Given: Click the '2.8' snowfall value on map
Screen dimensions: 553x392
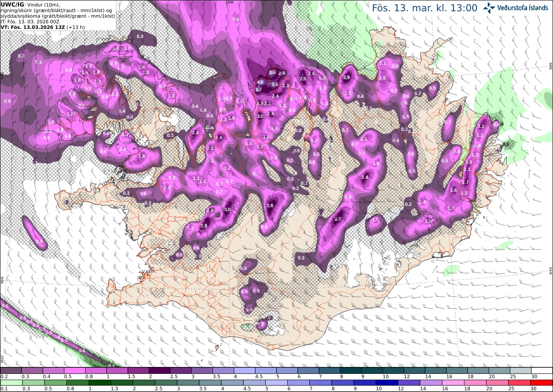Looking at the screenshot, I should [204, 226].
